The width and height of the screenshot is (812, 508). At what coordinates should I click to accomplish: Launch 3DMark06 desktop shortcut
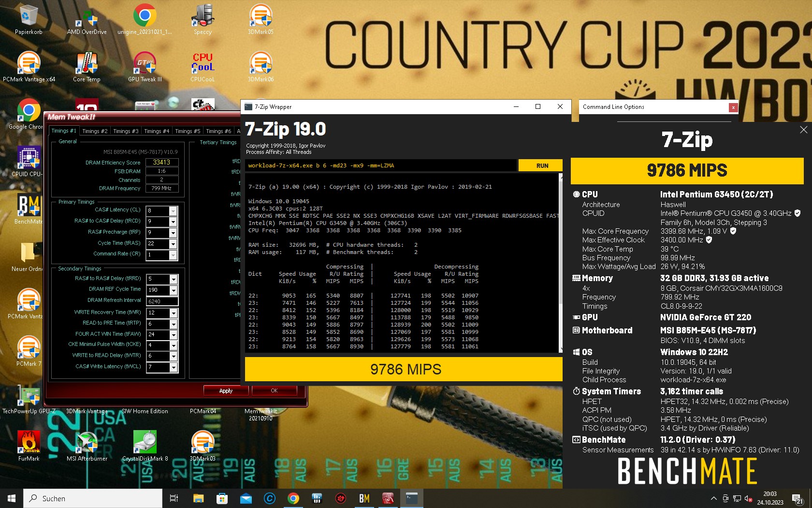[261, 67]
